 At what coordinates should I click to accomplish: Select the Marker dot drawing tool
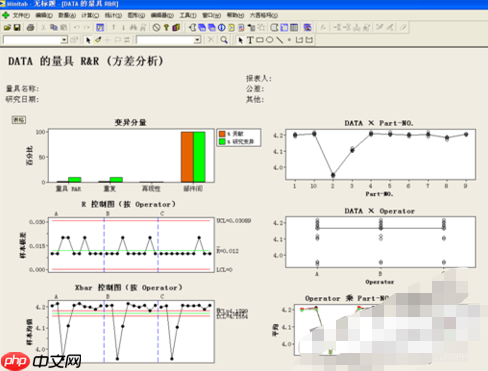click(289, 40)
